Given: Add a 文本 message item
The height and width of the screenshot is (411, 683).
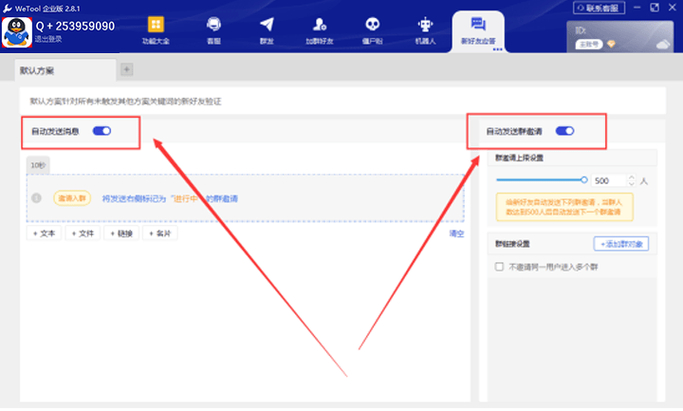Looking at the screenshot, I should 44,233.
